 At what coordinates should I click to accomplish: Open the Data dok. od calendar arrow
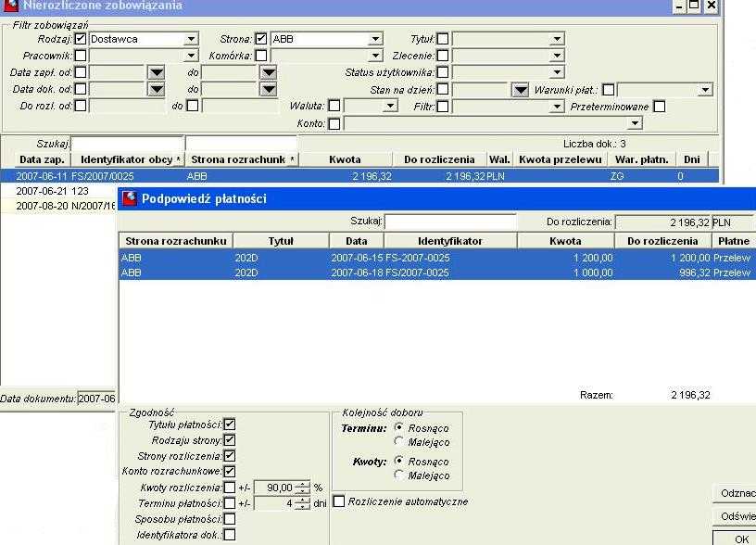[156, 90]
